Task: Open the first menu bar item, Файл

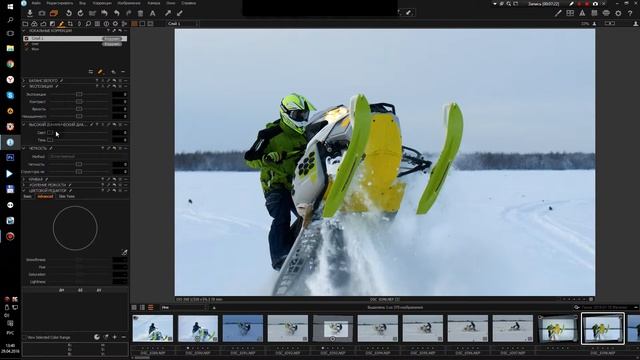Action: tap(36, 3)
